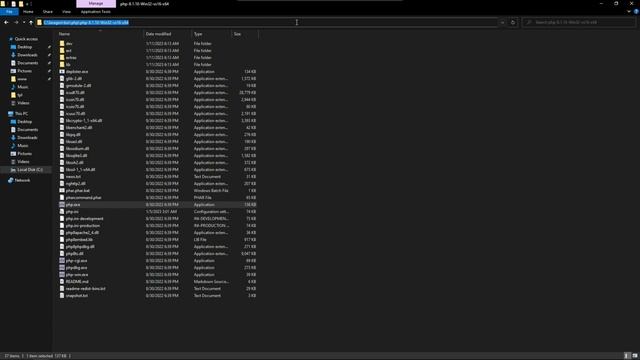Select the extras folder icon
The width and height of the screenshot is (640, 360).
pos(62,58)
